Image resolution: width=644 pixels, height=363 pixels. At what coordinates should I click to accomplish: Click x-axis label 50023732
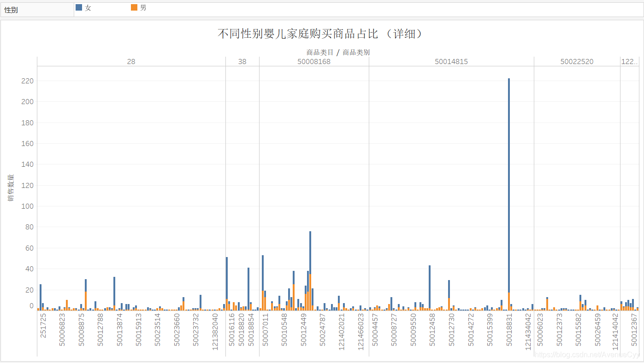point(196,330)
